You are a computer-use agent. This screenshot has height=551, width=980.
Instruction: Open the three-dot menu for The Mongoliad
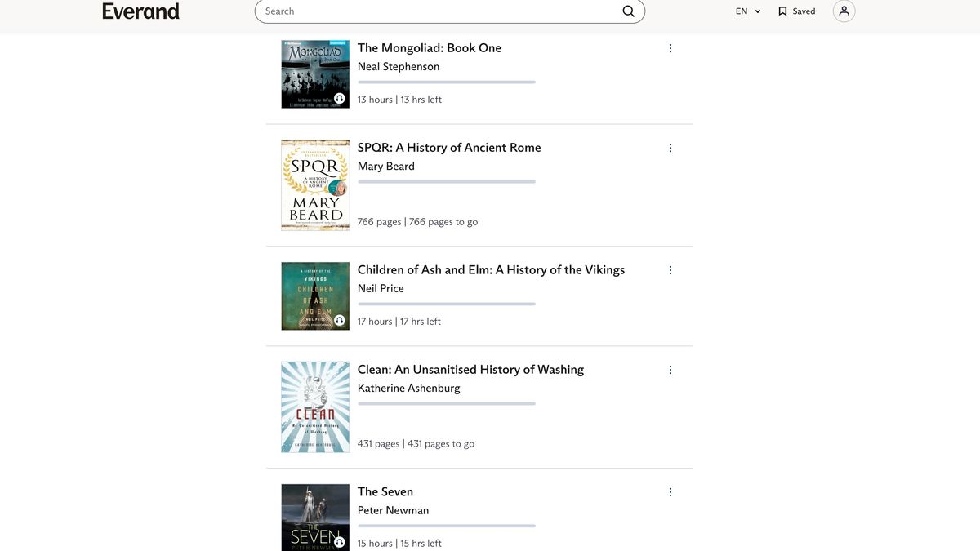[x=670, y=47]
